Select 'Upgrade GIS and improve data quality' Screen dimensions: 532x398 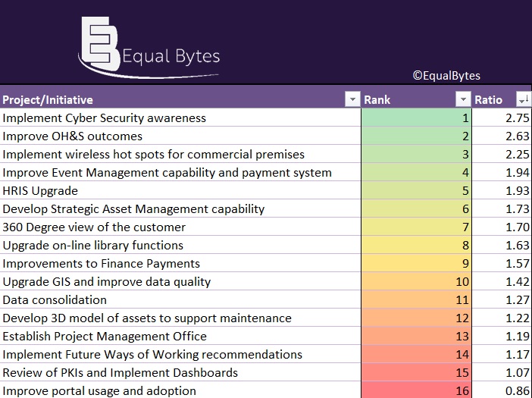180,281
